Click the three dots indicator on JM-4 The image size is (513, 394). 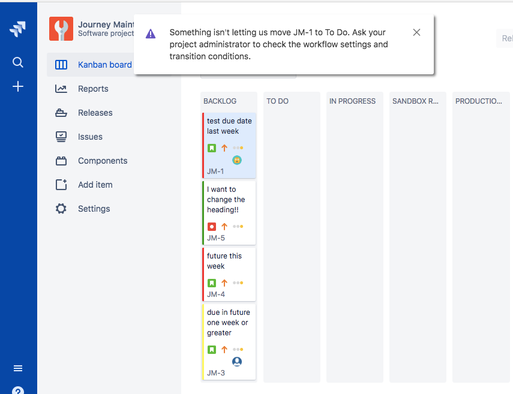238,283
